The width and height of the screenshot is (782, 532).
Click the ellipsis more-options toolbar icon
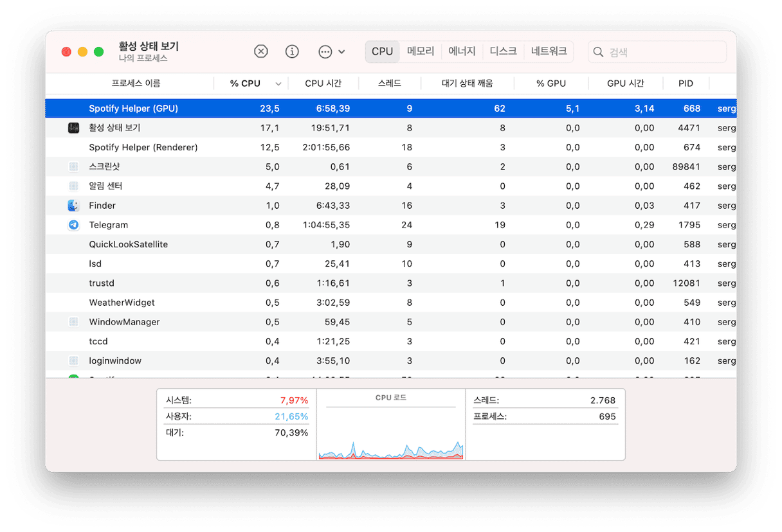pyautogui.click(x=325, y=51)
